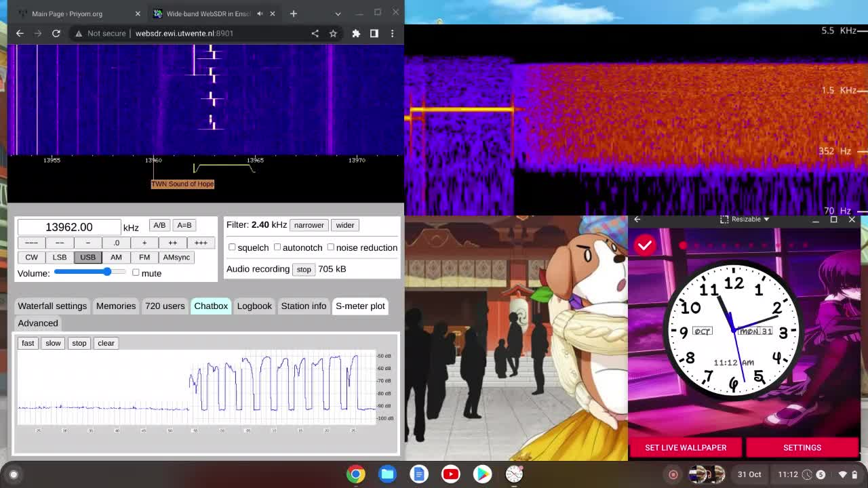The height and width of the screenshot is (488, 868).
Task: Open a new browser tab
Action: click(x=294, y=14)
